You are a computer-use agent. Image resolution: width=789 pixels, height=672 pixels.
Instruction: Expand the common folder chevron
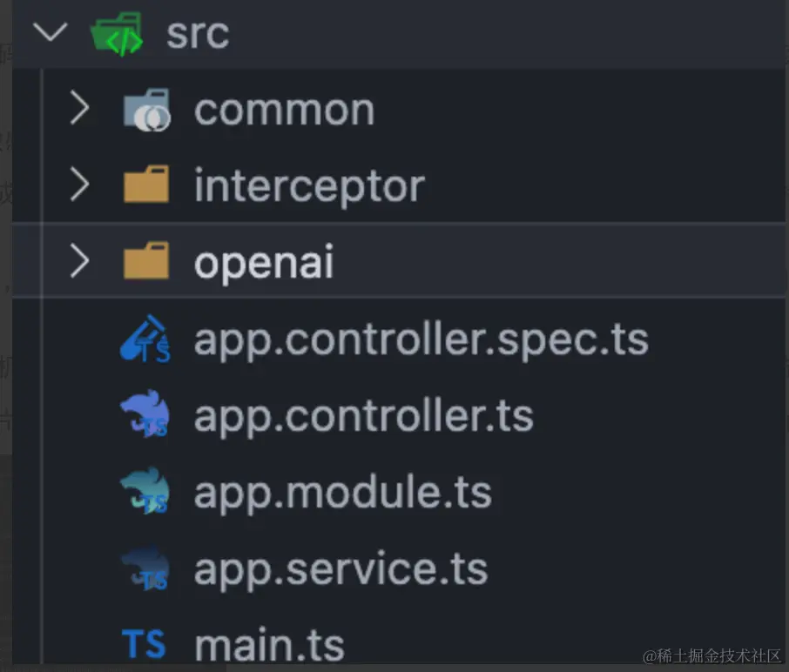click(x=79, y=108)
